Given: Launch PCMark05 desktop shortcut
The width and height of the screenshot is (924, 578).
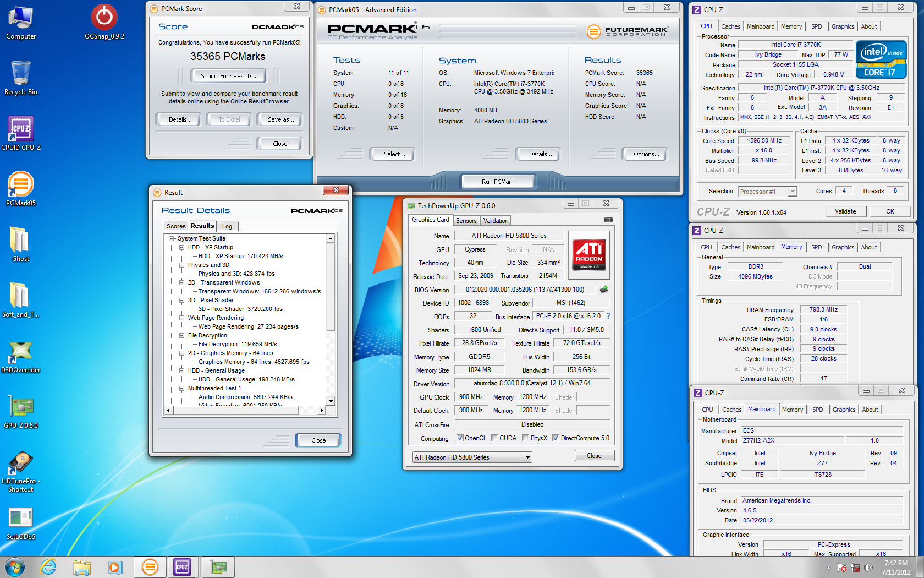Looking at the screenshot, I should [21, 189].
